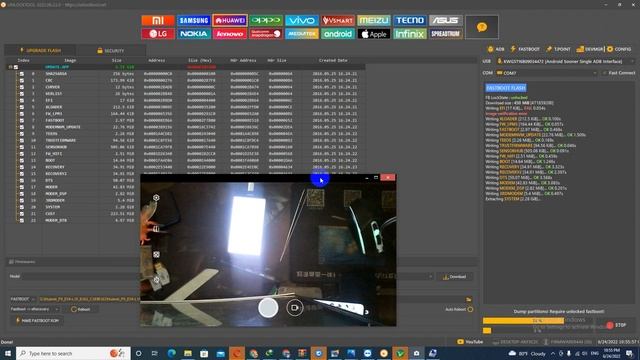Uncheck the SHA256RSA partition checkbox

point(22,74)
